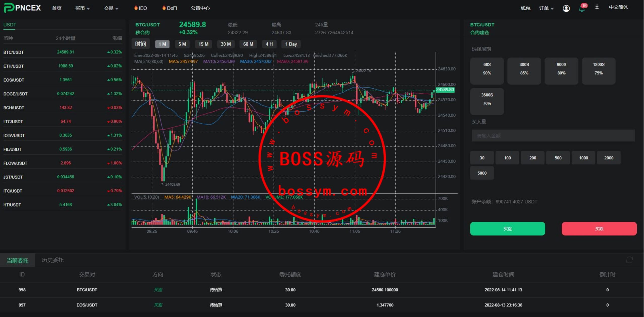Select the 30 M chart interval
Screen dimensions: 644x317
(x=226, y=44)
